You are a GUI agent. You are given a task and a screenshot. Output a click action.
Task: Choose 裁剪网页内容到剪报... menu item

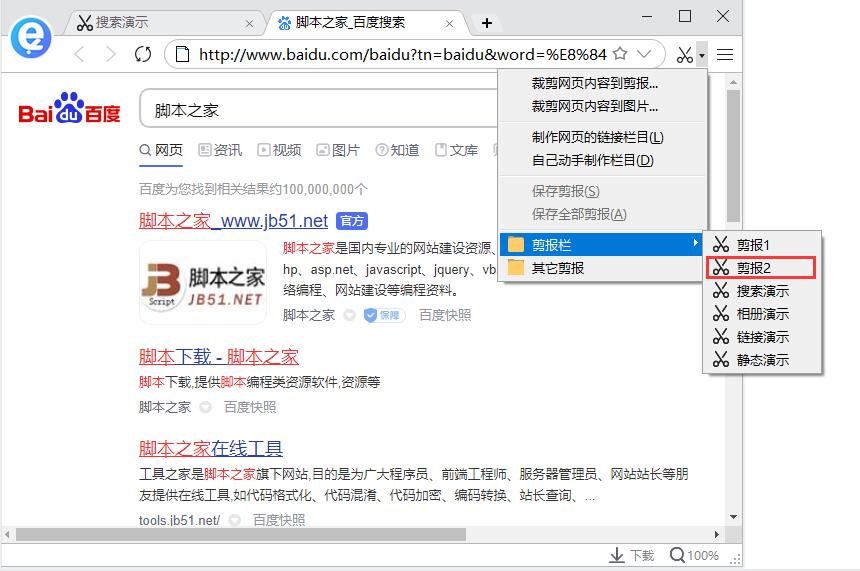602,83
